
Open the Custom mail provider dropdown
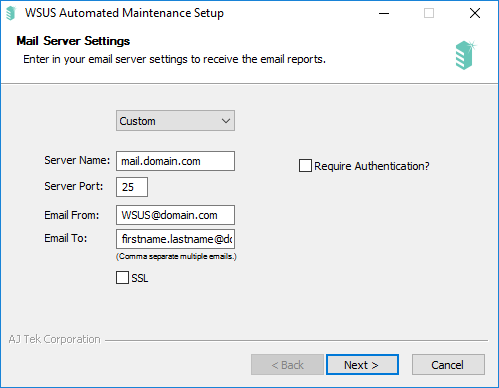click(175, 121)
